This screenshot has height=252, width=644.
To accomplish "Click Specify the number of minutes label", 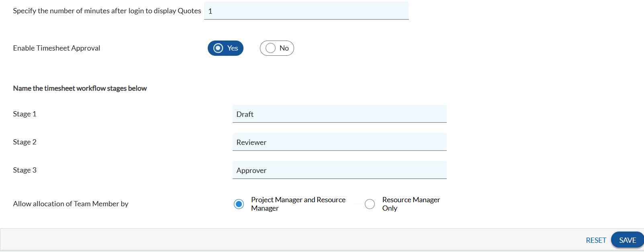I will [107, 11].
